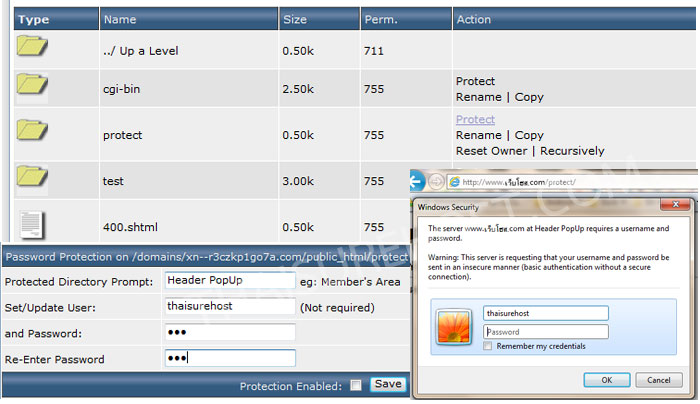Click the Password field in the Windows Security dialog
The height and width of the screenshot is (404, 700).
545,331
